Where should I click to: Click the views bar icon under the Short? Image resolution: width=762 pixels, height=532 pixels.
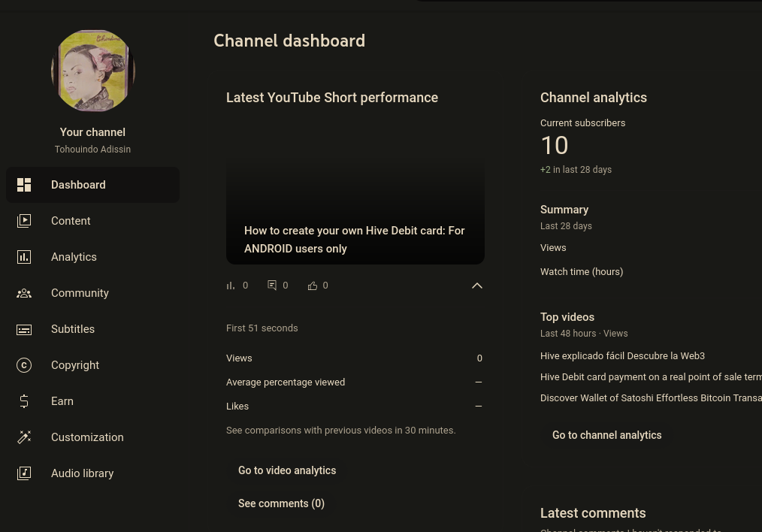[x=231, y=286]
